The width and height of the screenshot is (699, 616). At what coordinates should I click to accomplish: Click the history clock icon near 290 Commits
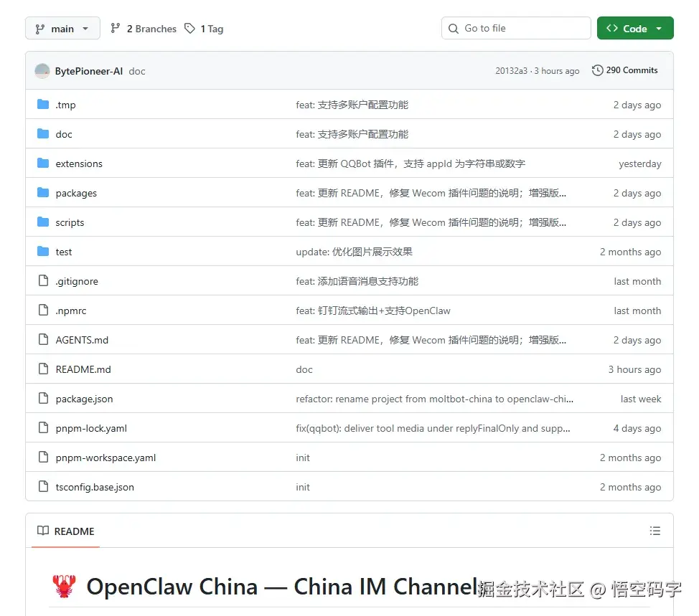tap(597, 70)
